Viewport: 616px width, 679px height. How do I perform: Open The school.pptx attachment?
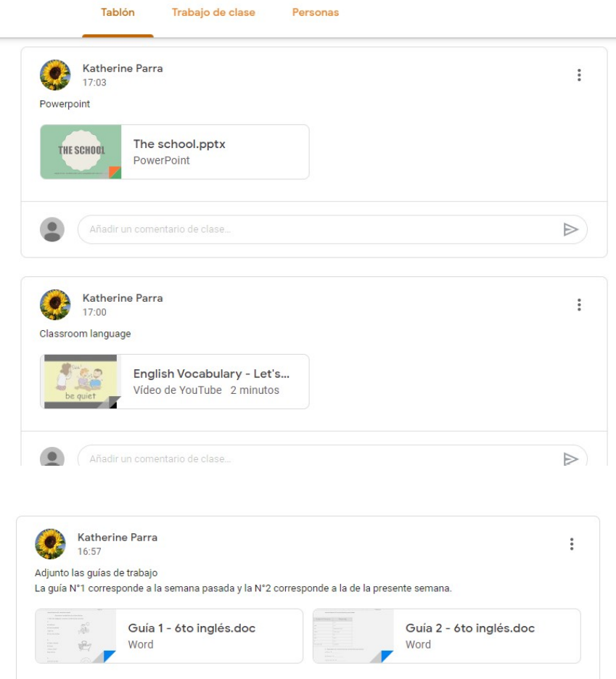[x=175, y=152]
